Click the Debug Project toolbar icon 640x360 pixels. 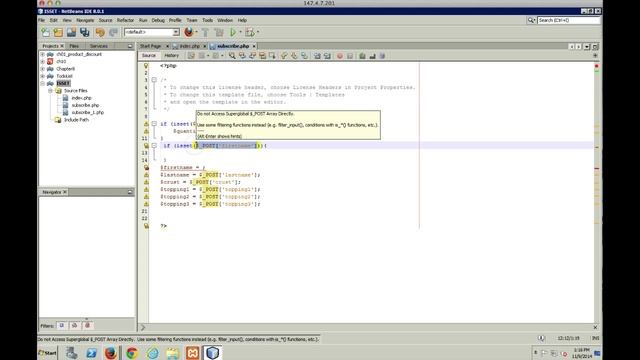click(249, 32)
